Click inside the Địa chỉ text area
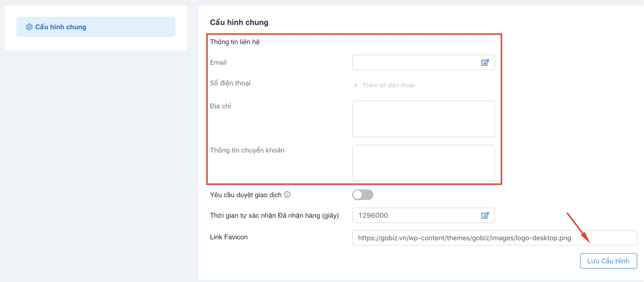 [x=423, y=119]
